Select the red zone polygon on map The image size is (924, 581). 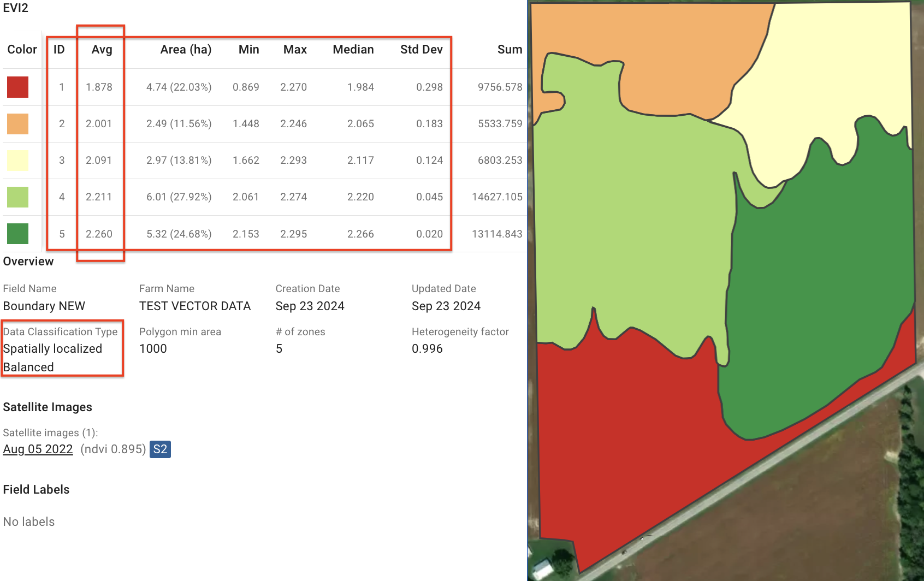(x=628, y=437)
